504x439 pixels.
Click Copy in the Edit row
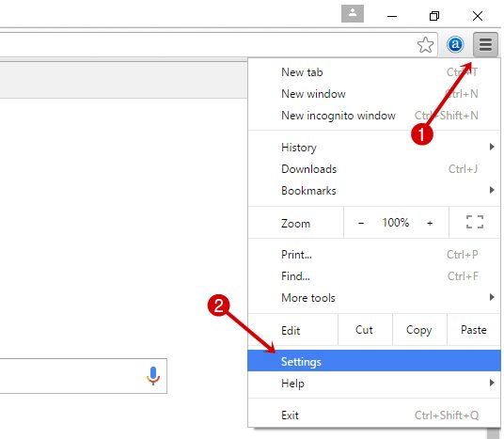[x=419, y=330]
